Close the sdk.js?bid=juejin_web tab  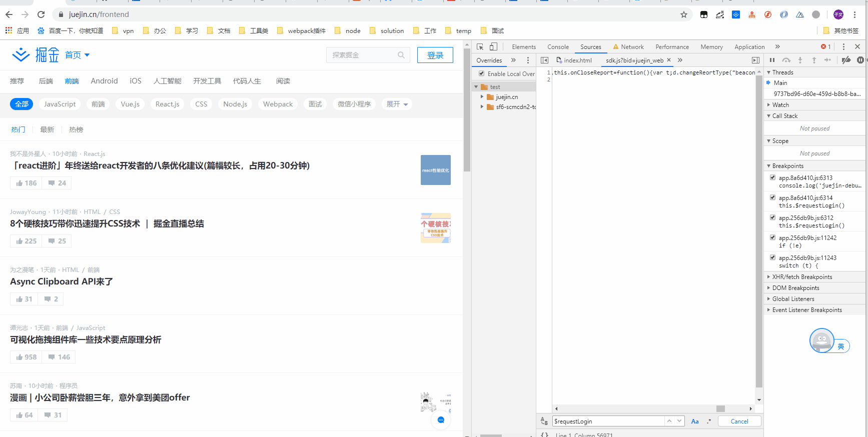669,60
